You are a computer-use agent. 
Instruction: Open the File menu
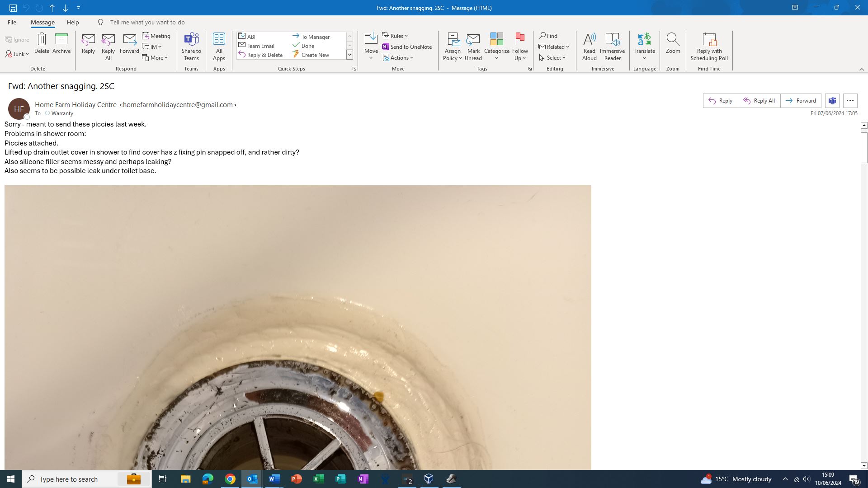click(12, 22)
